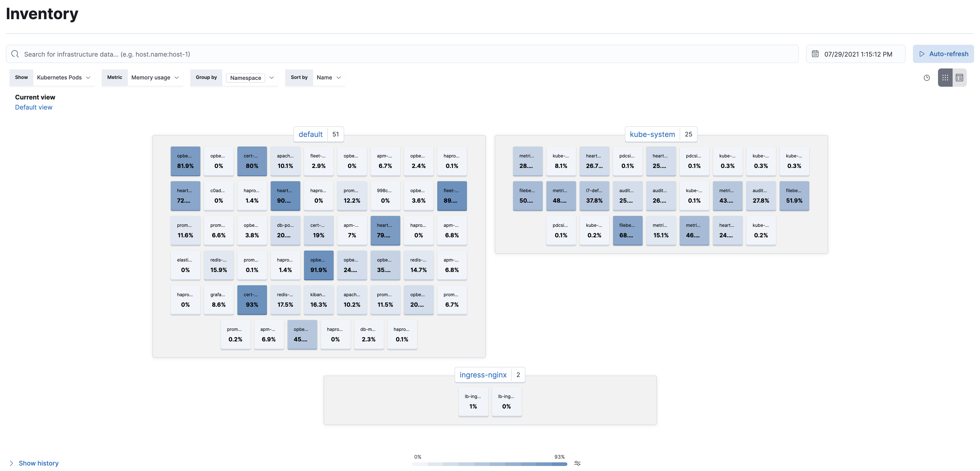Expand the Show history section
This screenshot has width=980, height=471.
38,463
